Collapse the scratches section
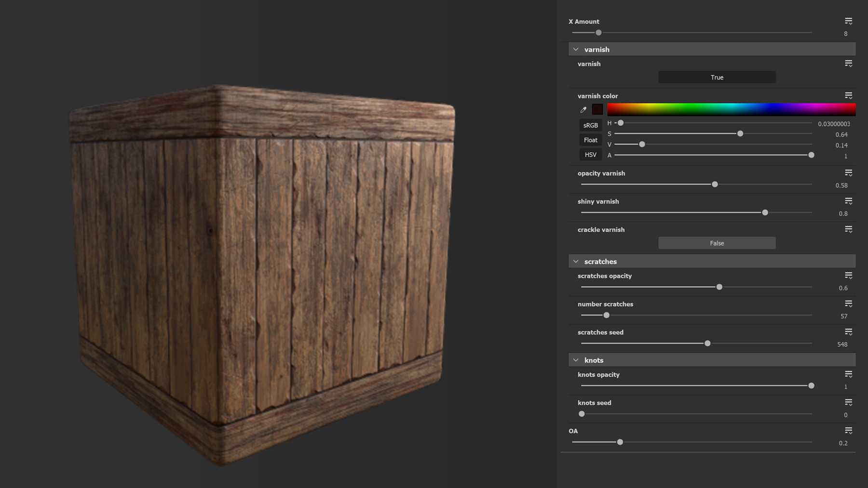 coord(575,261)
